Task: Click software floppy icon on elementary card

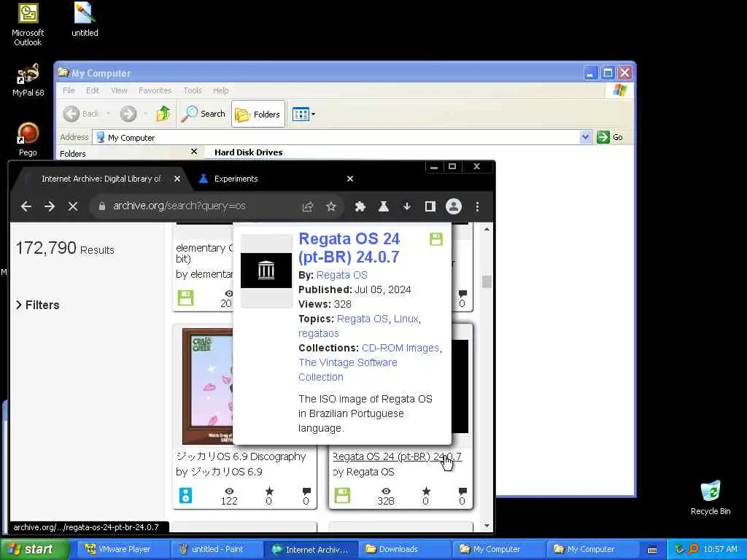Action: tap(185, 297)
